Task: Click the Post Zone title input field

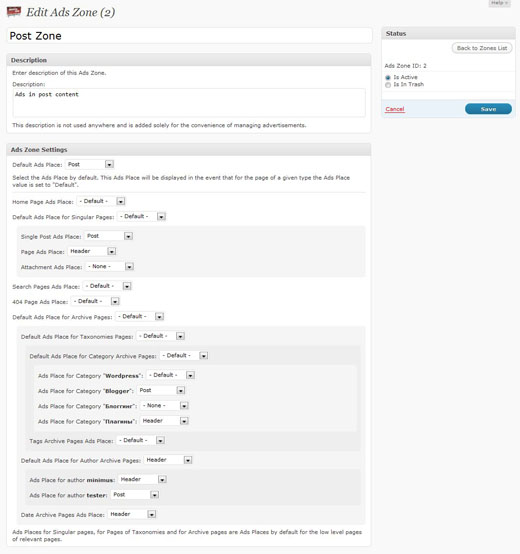Action: click(189, 36)
